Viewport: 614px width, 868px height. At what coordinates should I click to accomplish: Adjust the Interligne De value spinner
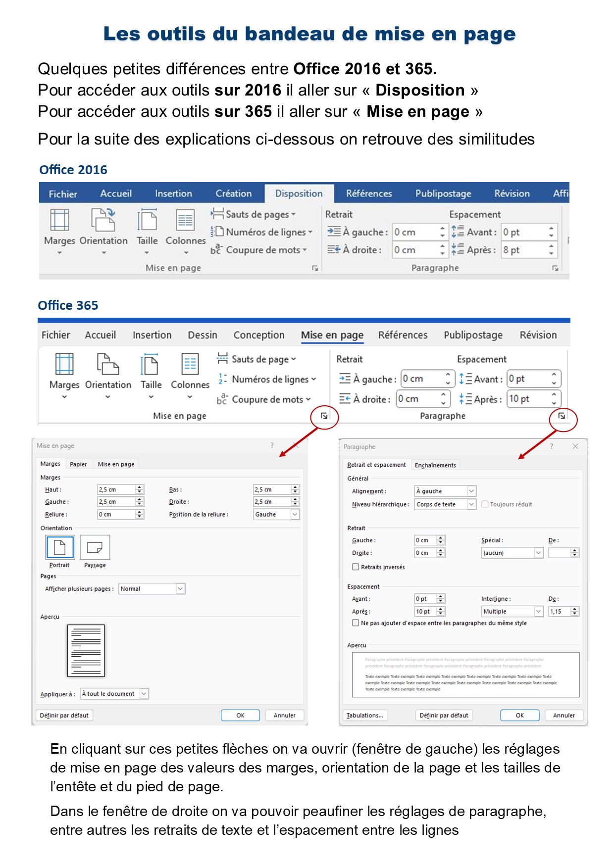pos(575,611)
